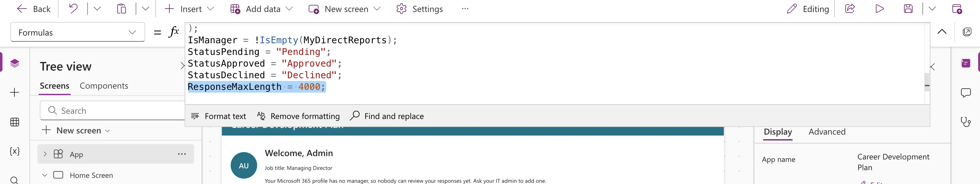Image resolution: width=980 pixels, height=184 pixels.
Task: Open the App checker stethoscope icon
Action: click(x=966, y=122)
